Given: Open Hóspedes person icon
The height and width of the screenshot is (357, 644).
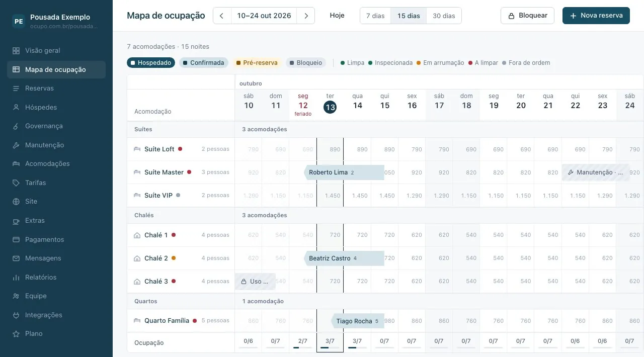Looking at the screenshot, I should pyautogui.click(x=16, y=108).
